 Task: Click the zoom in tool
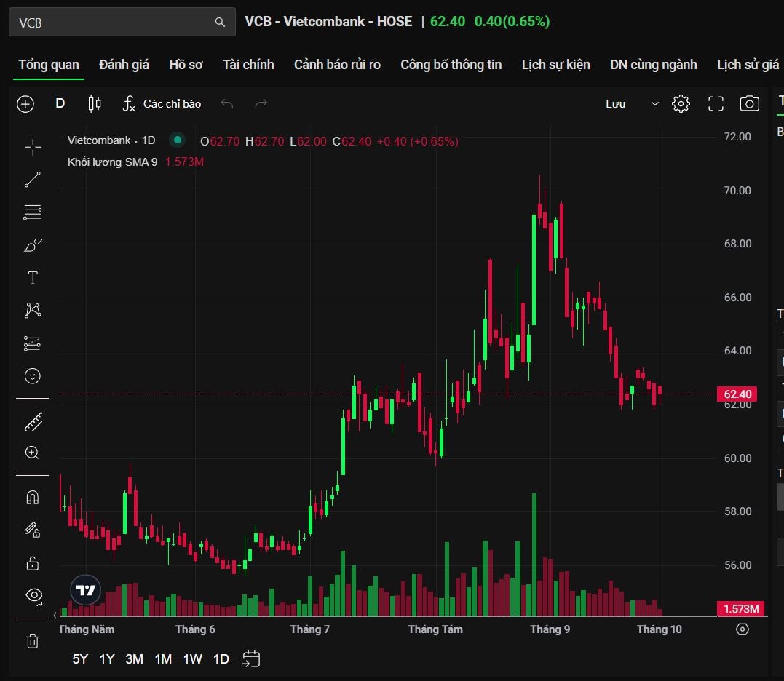33,453
